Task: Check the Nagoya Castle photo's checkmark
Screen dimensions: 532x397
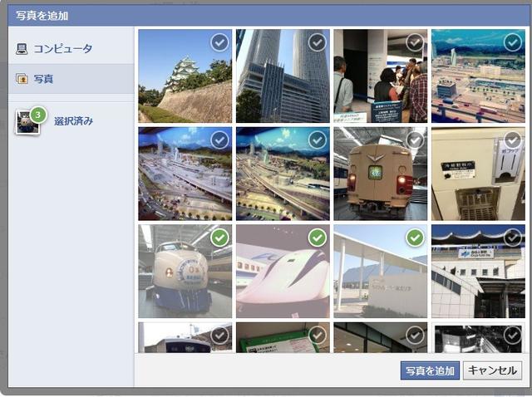Action: point(219,42)
